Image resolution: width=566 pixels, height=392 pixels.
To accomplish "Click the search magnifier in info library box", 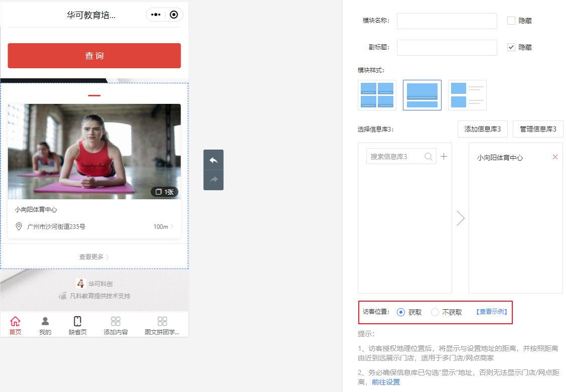I will pyautogui.click(x=428, y=156).
